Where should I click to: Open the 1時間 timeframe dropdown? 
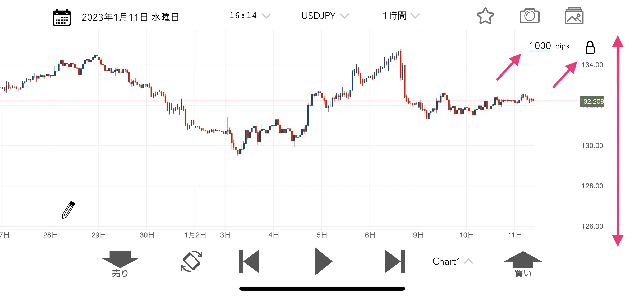[401, 16]
